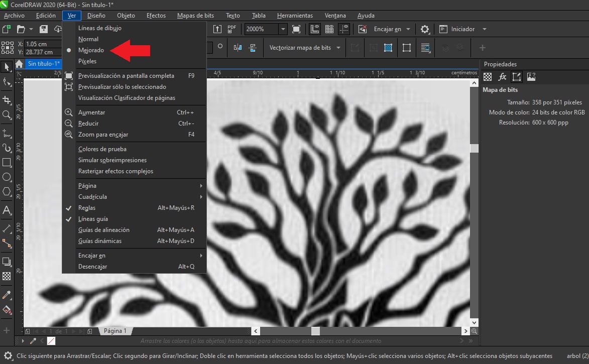Select the Color Eyedropper tool

7,295
